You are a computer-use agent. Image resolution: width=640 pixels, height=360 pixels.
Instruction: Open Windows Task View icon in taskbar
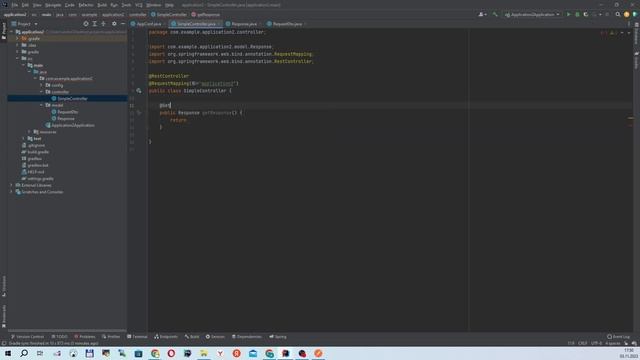(40, 353)
